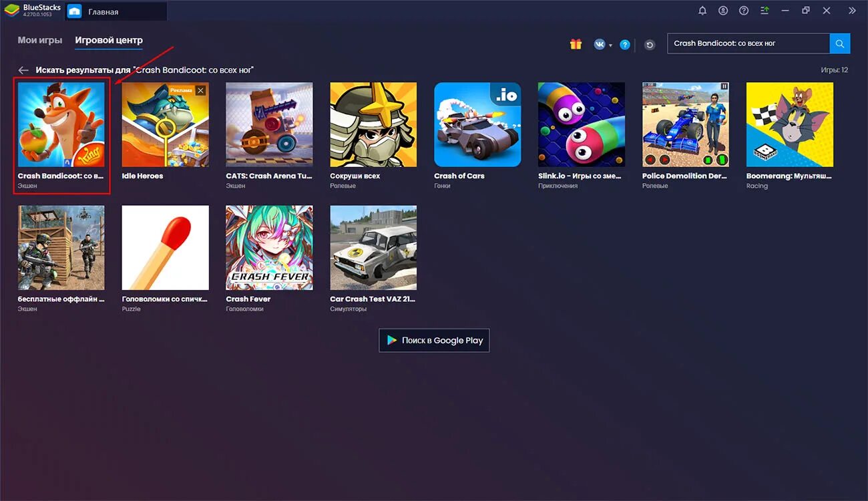
Task: Click the Slink.io title text
Action: click(x=580, y=176)
